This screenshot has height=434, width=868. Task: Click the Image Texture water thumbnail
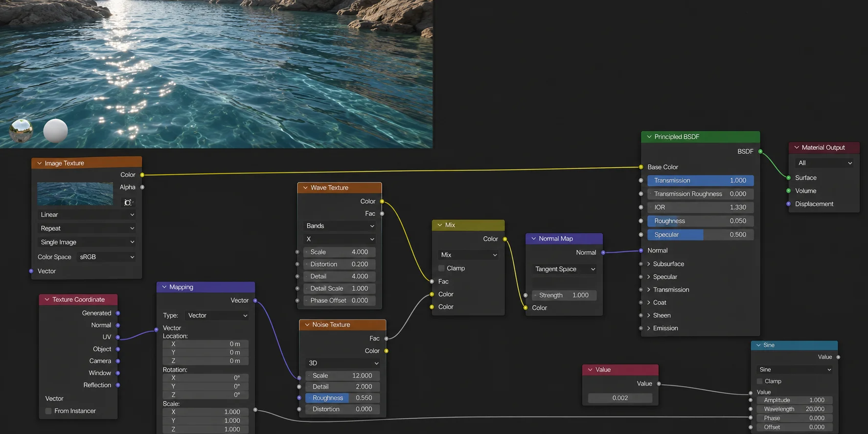pyautogui.click(x=75, y=194)
